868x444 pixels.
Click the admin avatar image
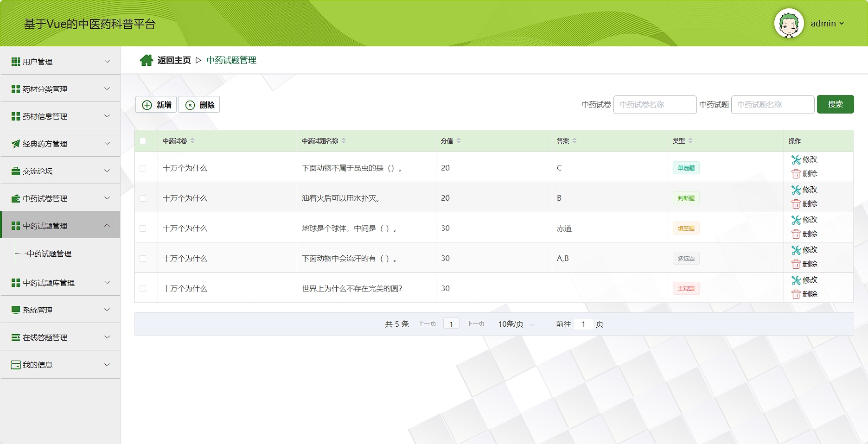pos(789,23)
